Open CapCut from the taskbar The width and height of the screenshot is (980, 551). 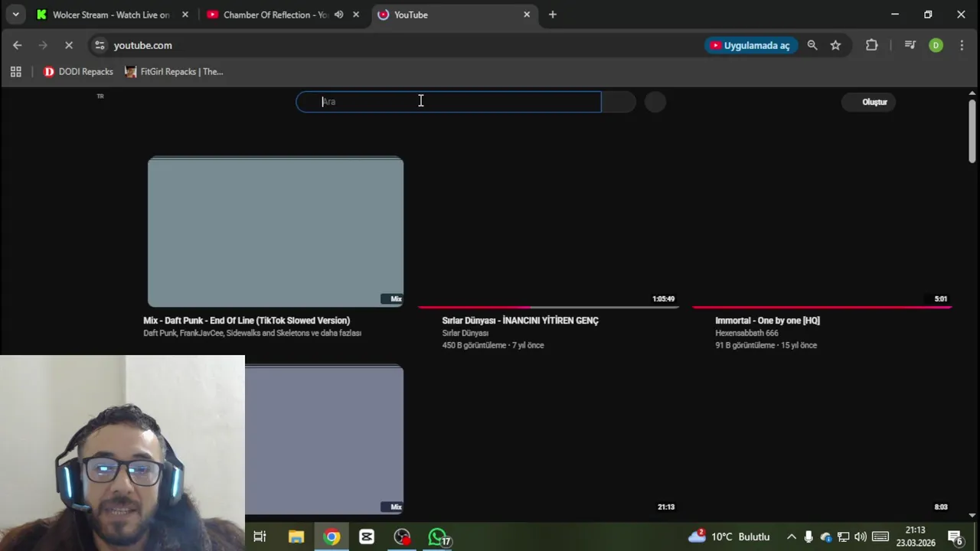tap(367, 537)
